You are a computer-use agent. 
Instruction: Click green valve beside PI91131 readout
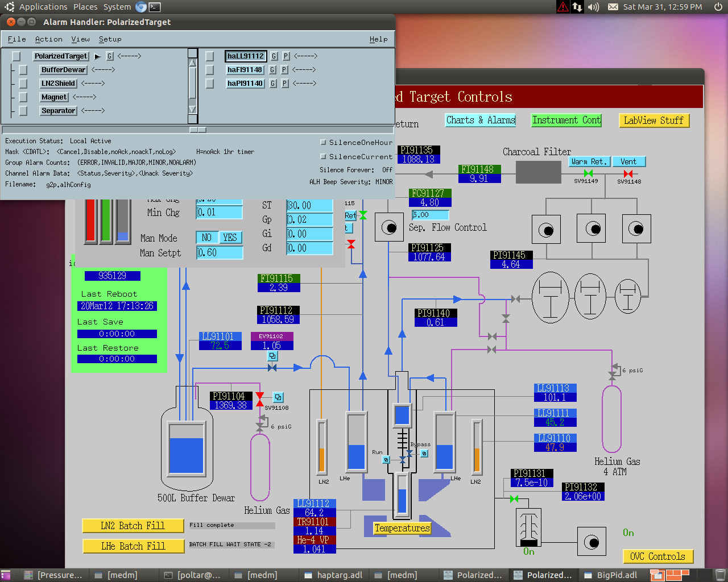point(514,498)
